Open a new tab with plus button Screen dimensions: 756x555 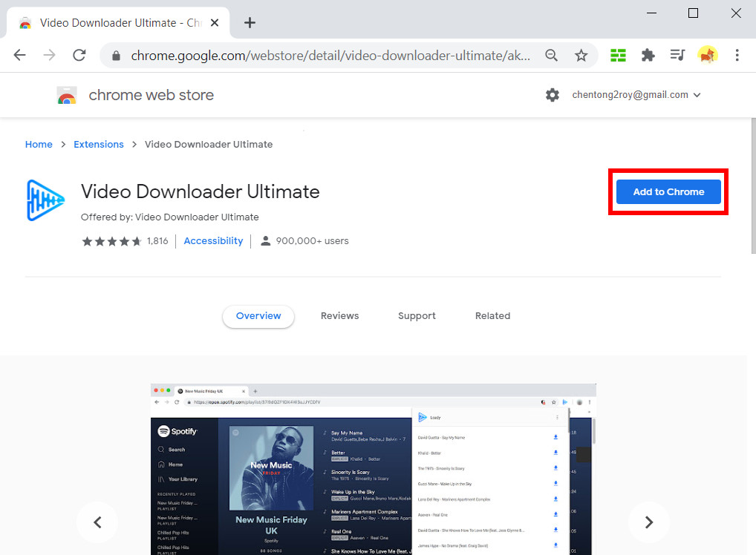click(x=250, y=23)
